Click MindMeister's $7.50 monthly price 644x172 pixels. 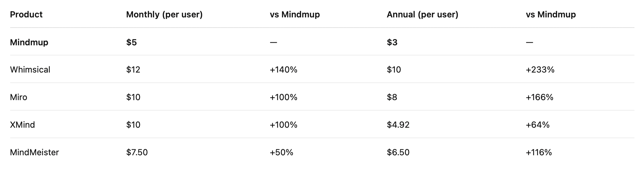(137, 152)
